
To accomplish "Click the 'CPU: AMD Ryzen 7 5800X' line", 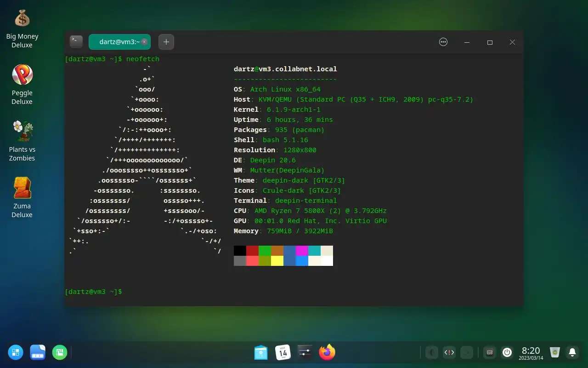I will pos(310,211).
